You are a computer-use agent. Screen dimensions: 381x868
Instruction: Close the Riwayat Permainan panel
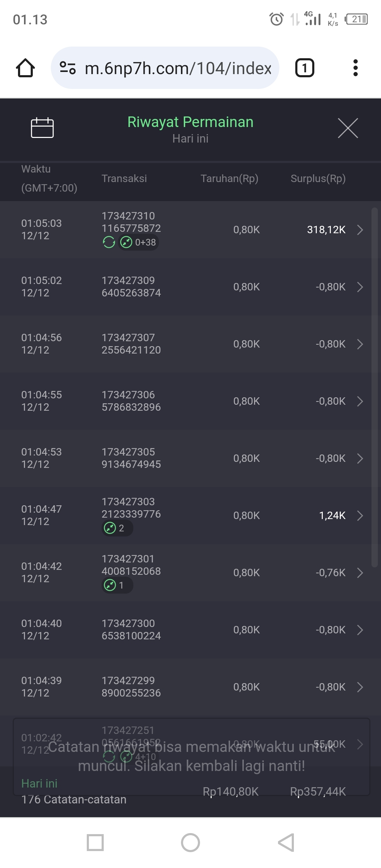click(348, 128)
